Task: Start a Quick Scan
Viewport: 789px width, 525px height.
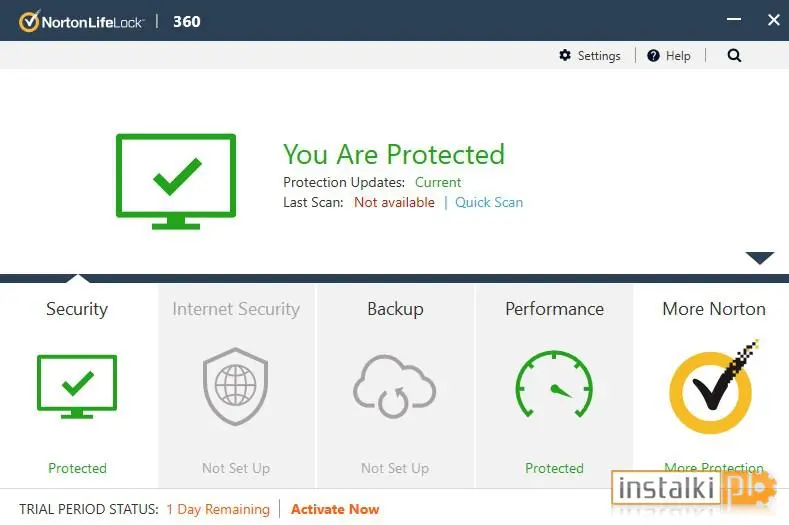Action: click(x=489, y=202)
